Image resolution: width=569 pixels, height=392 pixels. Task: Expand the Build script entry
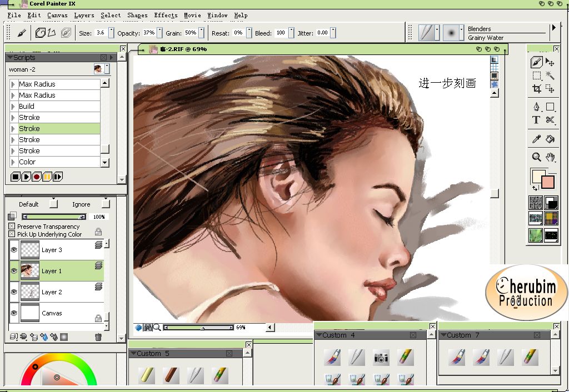13,107
